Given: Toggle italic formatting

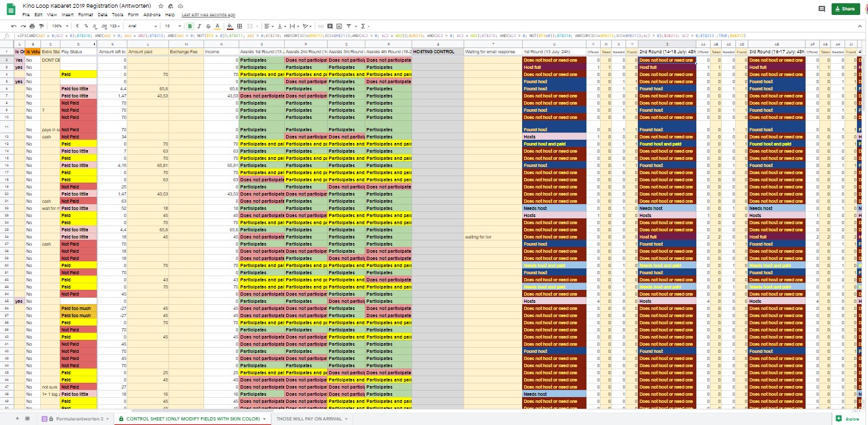Looking at the screenshot, I should tap(200, 26).
